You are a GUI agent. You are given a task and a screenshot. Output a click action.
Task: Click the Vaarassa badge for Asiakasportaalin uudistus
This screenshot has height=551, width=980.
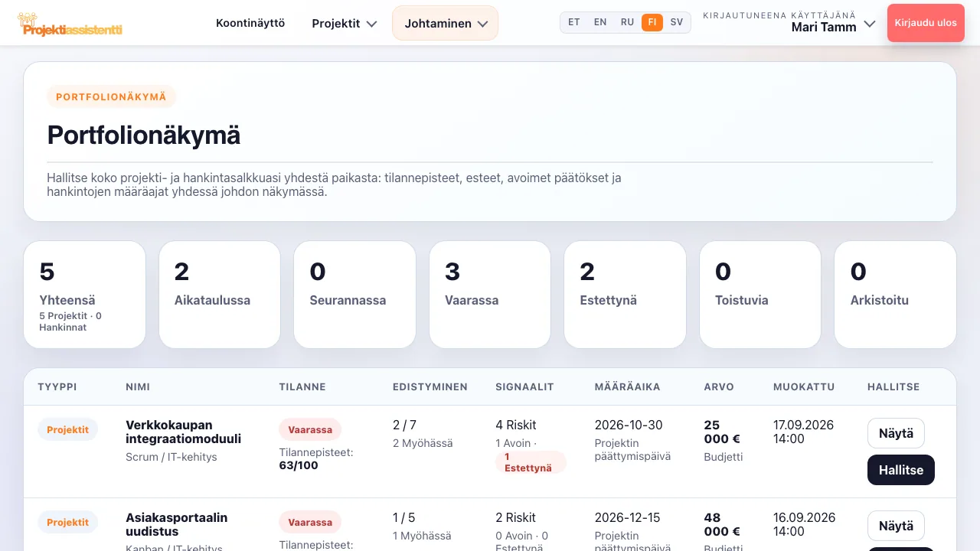coord(310,522)
